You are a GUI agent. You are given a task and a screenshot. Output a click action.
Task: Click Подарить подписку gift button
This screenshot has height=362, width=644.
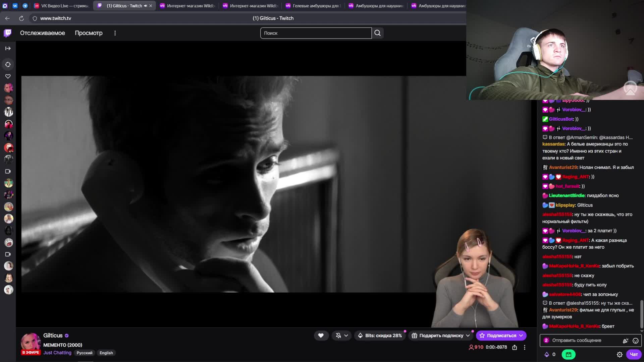coord(441,336)
